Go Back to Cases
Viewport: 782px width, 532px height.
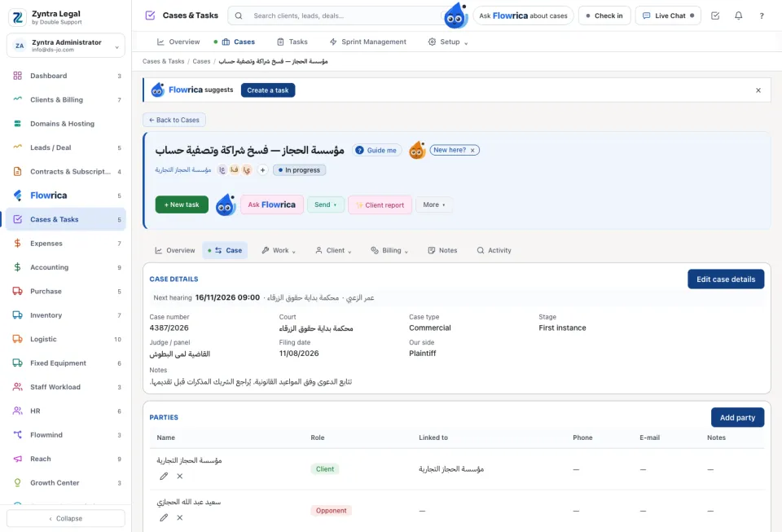[x=174, y=120]
